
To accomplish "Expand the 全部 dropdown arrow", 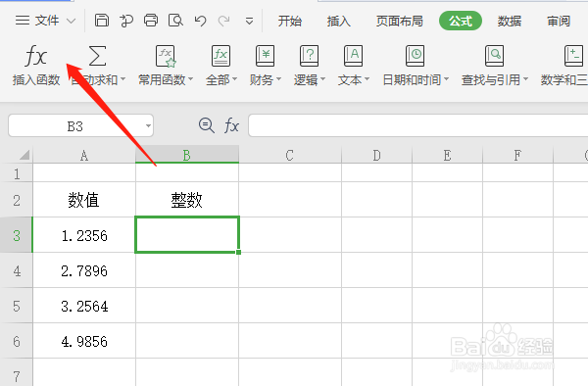I will click(235, 79).
